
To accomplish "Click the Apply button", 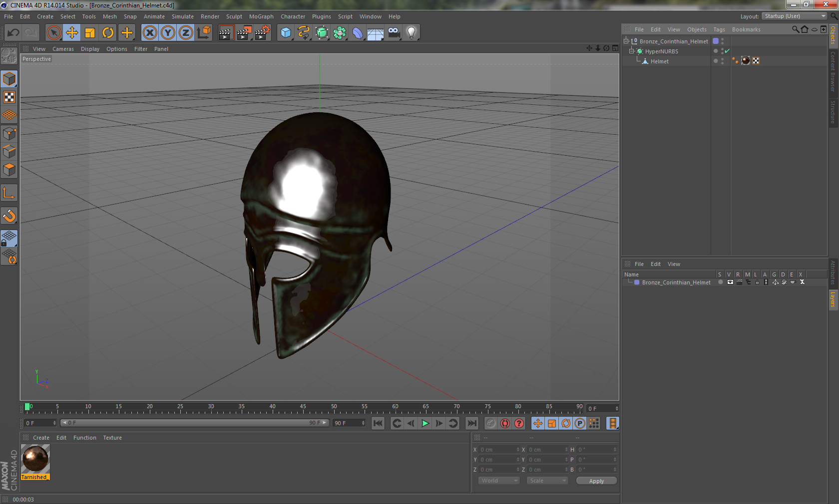I will tap(596, 481).
